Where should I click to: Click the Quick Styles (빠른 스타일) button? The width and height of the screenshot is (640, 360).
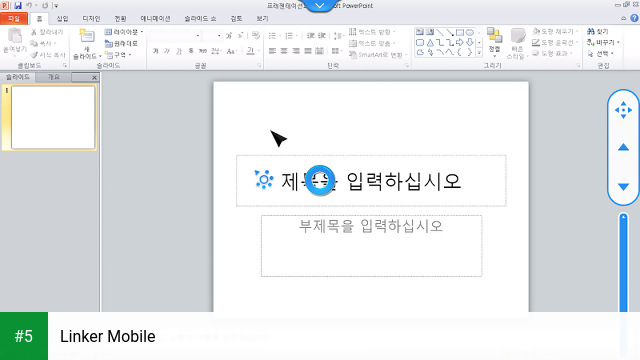click(x=518, y=43)
